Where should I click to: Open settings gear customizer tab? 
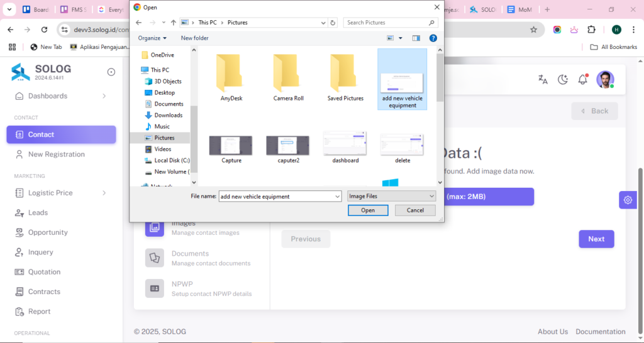point(628,200)
